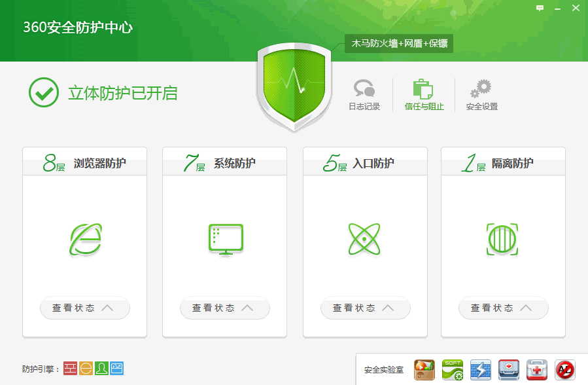Select the orange browser engine icon

click(x=86, y=369)
